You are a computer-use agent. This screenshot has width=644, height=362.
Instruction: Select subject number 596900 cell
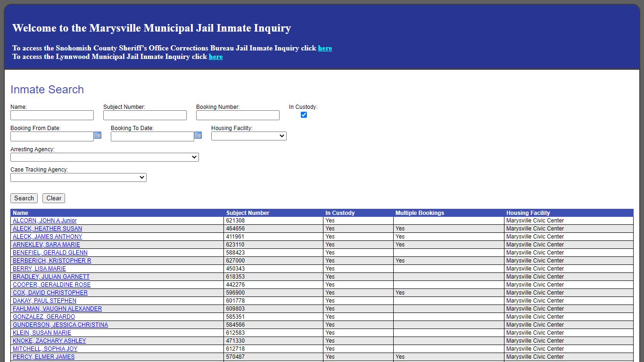click(x=274, y=293)
